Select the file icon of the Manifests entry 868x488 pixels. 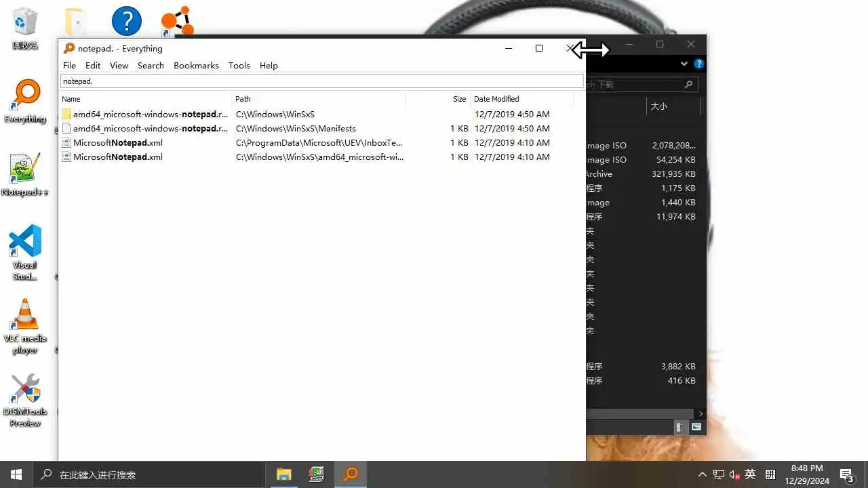pyautogui.click(x=66, y=128)
